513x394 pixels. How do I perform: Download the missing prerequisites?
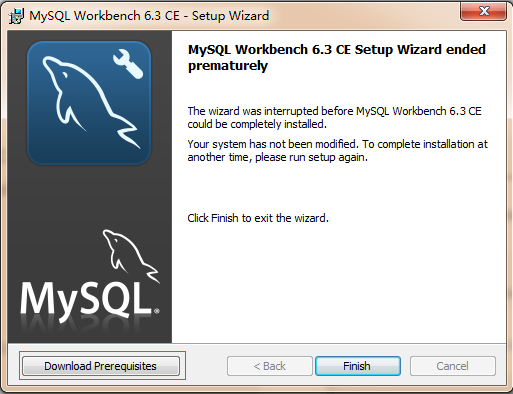[x=101, y=366]
